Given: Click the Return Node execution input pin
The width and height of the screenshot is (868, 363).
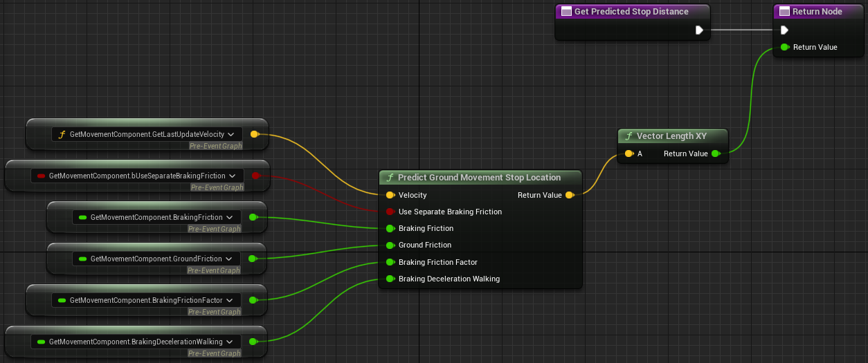Looking at the screenshot, I should coord(784,30).
